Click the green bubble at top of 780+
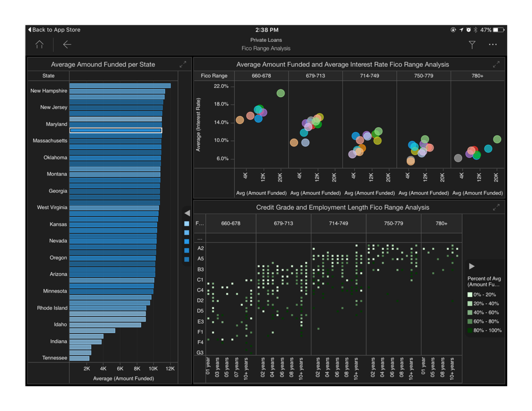The height and width of the screenshot is (411, 532). (x=497, y=139)
